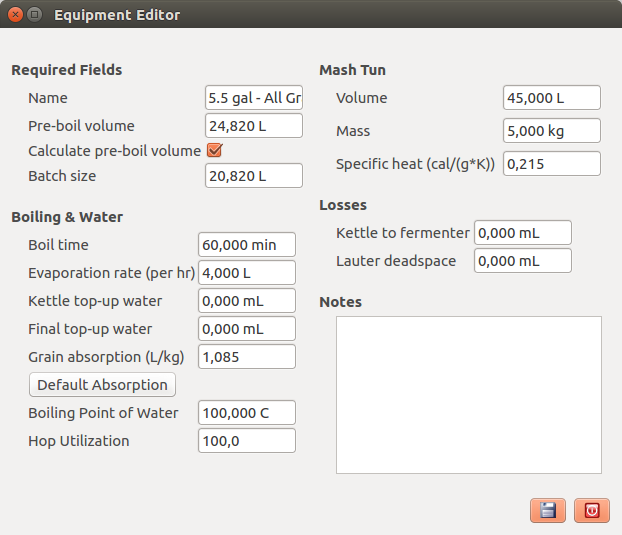This screenshot has height=535, width=622.
Task: Click the Final top-up water input
Action: (247, 329)
